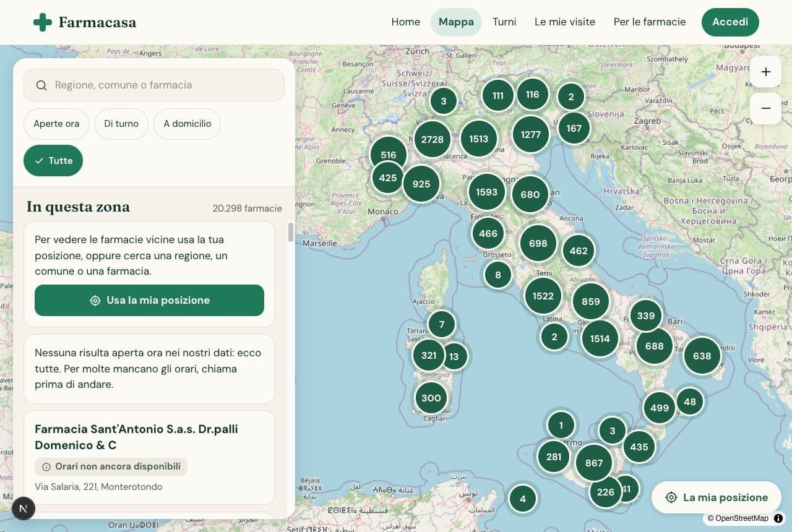Open the 1277 cluster marker
Screen dimensions: 792x532
(x=531, y=134)
